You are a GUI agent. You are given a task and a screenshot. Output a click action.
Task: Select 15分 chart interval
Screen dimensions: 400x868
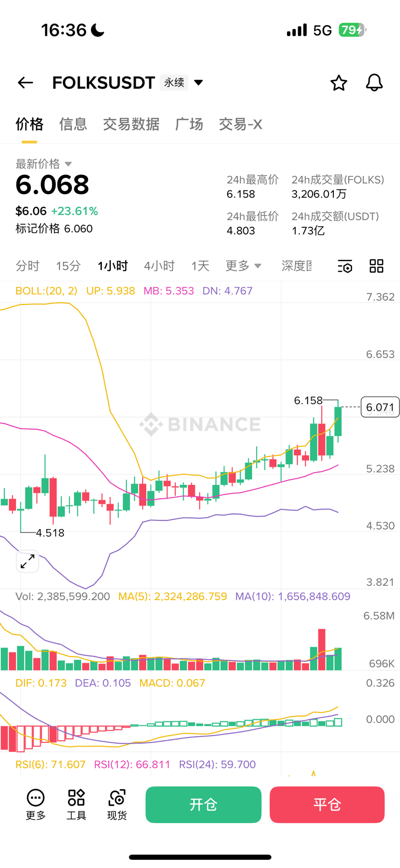pos(68,266)
